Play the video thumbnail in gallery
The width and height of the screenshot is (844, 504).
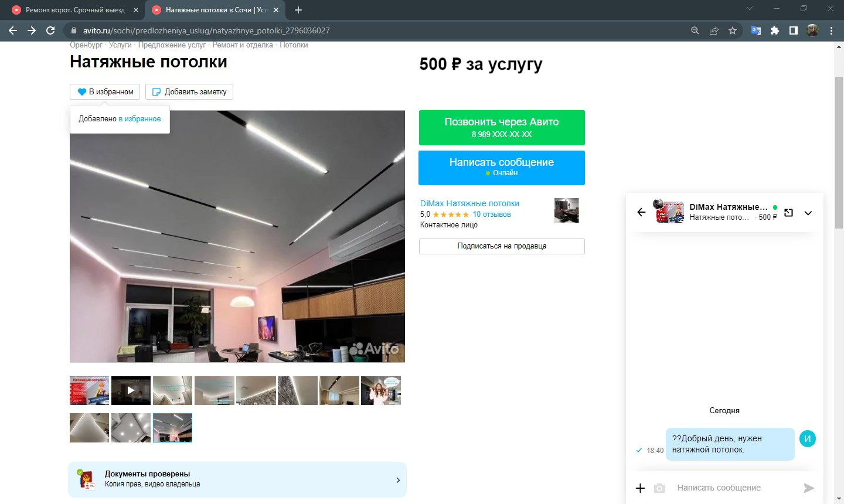point(131,390)
